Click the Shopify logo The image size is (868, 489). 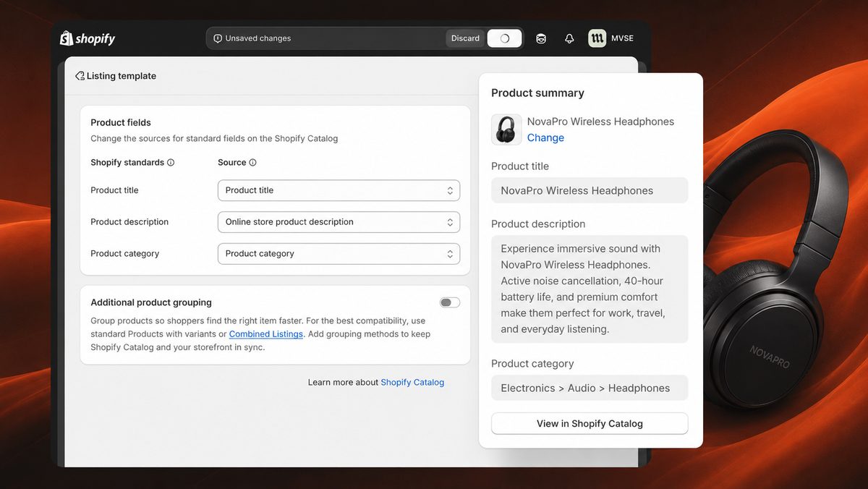[x=88, y=38]
